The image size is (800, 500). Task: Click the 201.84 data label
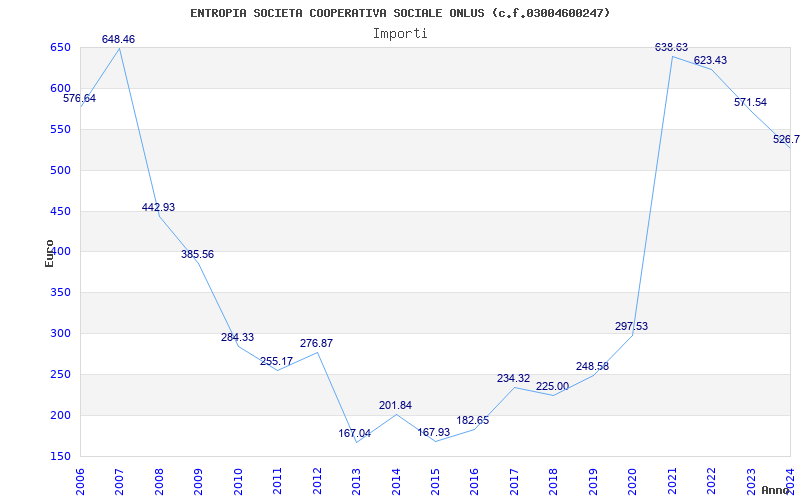[x=395, y=405]
